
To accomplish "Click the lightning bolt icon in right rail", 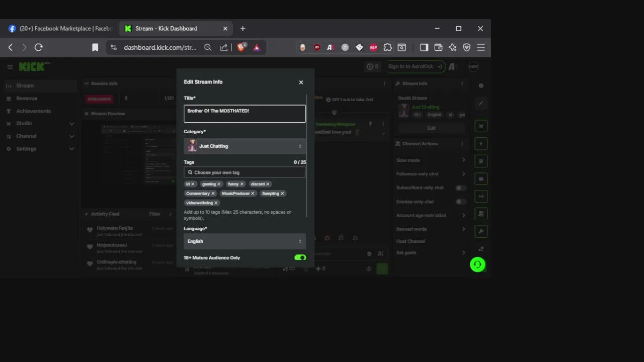I will click(481, 144).
